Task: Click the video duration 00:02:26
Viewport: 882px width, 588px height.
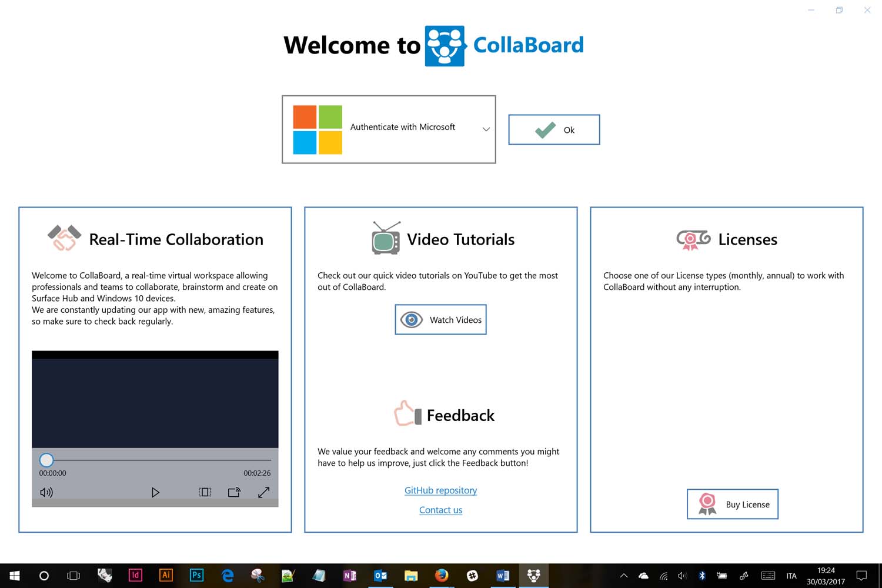Action: [x=257, y=473]
